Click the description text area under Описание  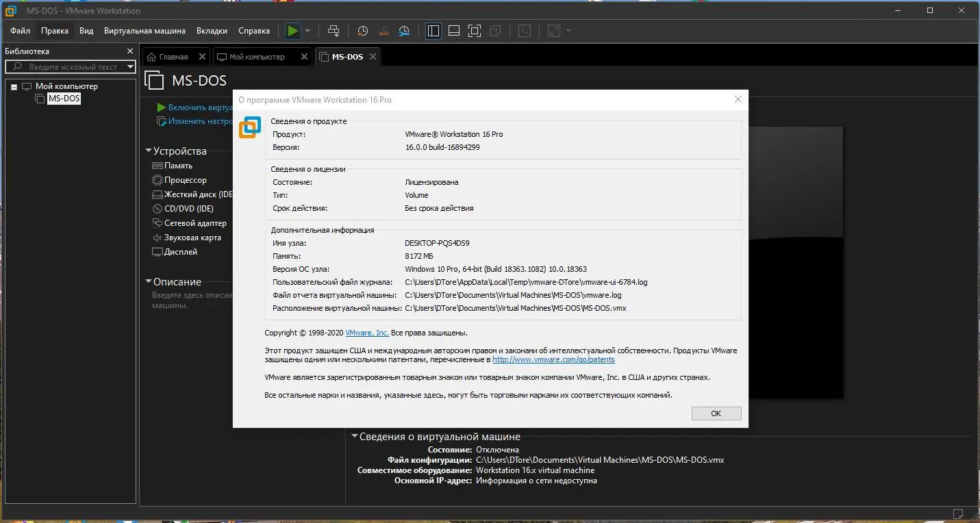(192, 300)
